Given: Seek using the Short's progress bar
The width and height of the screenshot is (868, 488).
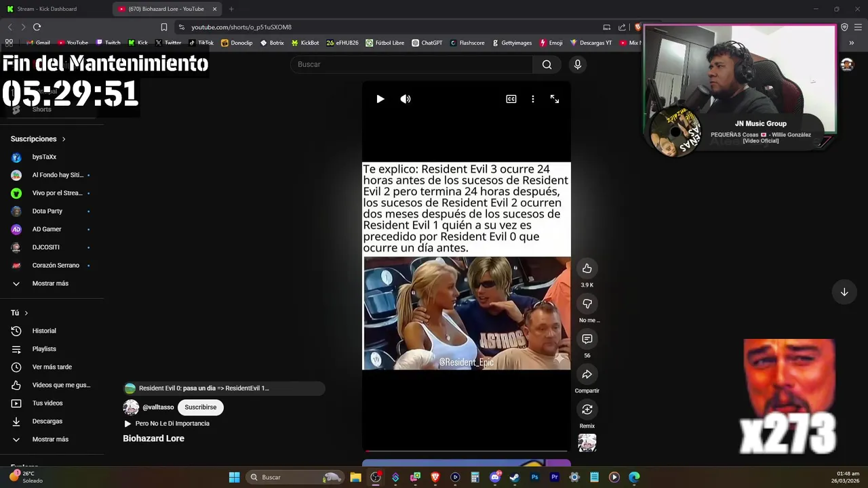Looking at the screenshot, I should 467,450.
